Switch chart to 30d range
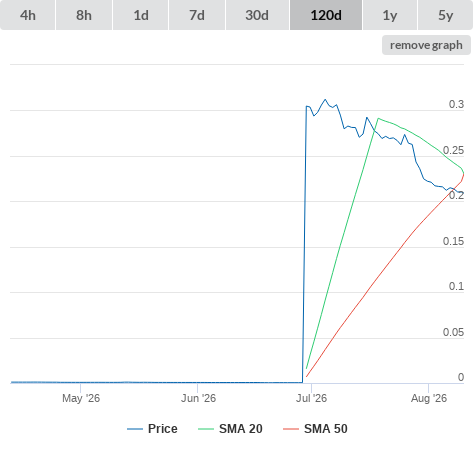Viewport: 474px width, 455px height. 257,15
